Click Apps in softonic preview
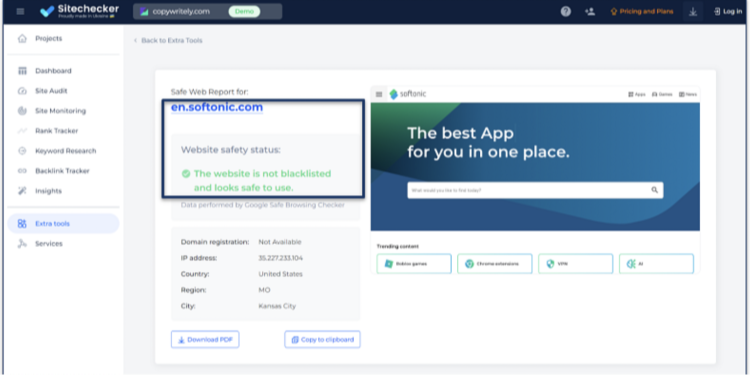 coord(637,94)
